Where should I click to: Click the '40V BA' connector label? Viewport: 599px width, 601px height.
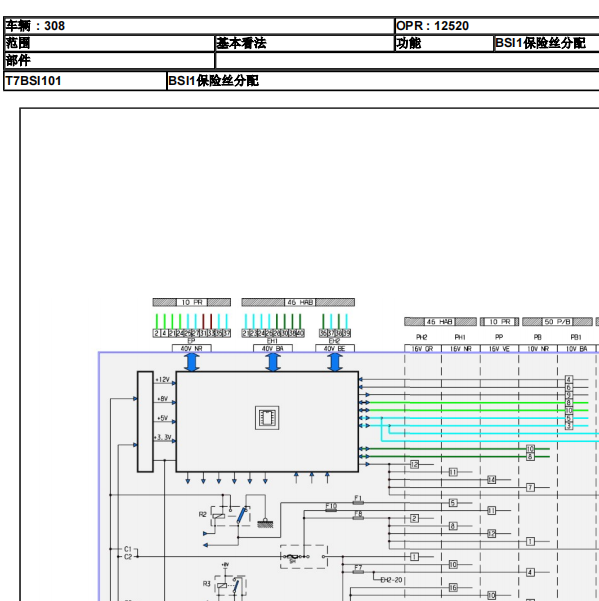273,348
